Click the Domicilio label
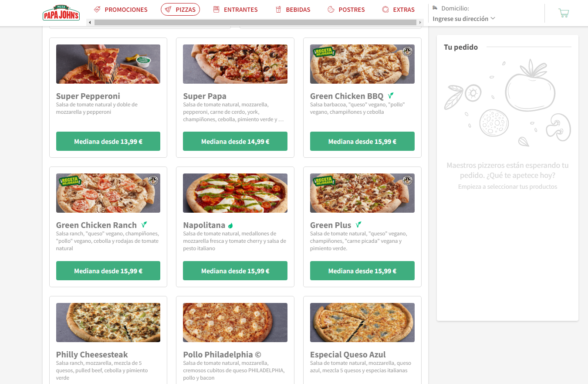 455,8
